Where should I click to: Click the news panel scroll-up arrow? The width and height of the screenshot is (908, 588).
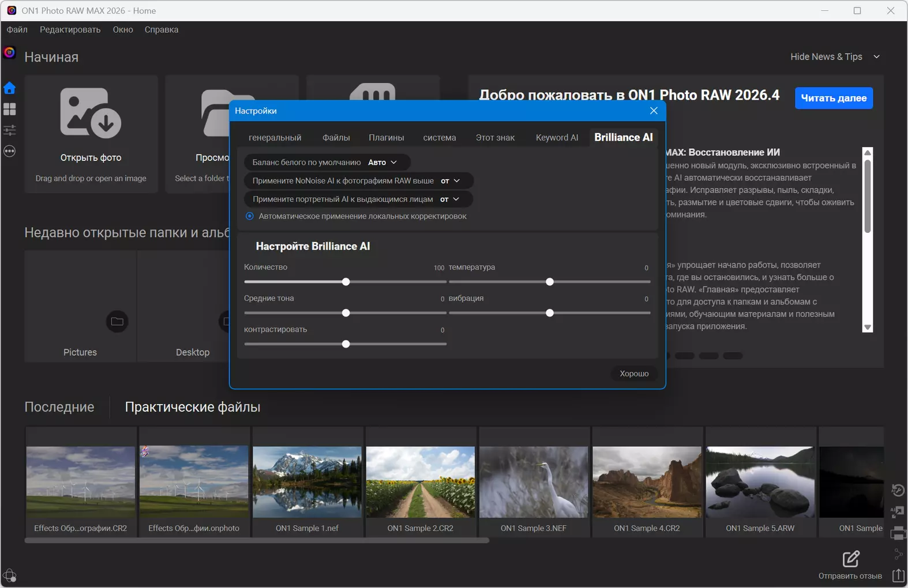point(867,153)
